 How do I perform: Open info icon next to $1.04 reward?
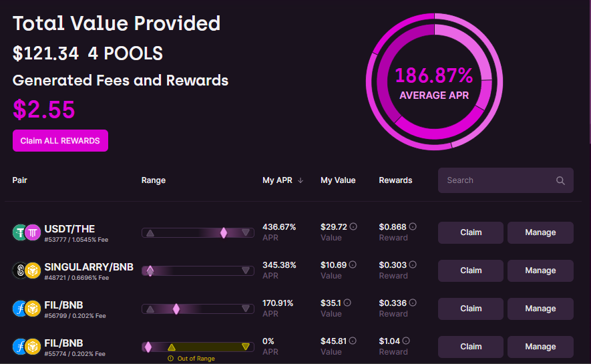[x=406, y=341]
